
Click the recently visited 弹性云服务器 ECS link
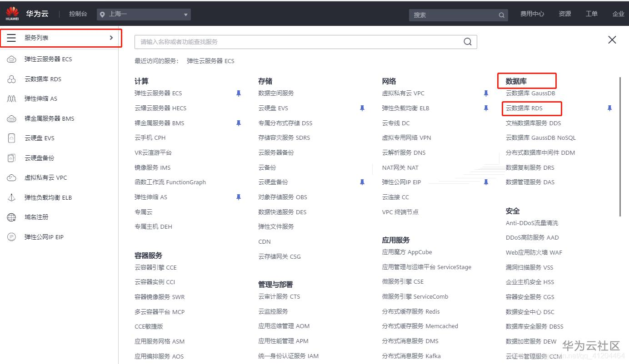pyautogui.click(x=210, y=61)
